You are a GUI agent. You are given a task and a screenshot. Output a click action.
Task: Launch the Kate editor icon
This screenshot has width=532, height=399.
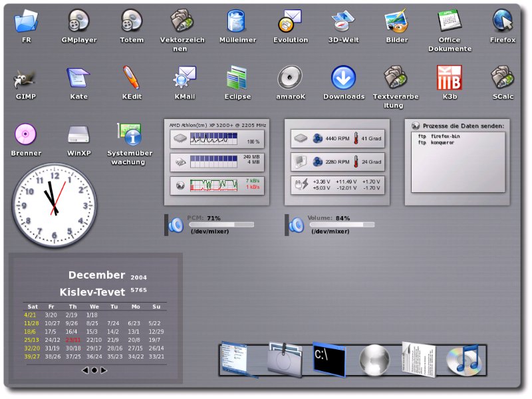click(x=78, y=78)
